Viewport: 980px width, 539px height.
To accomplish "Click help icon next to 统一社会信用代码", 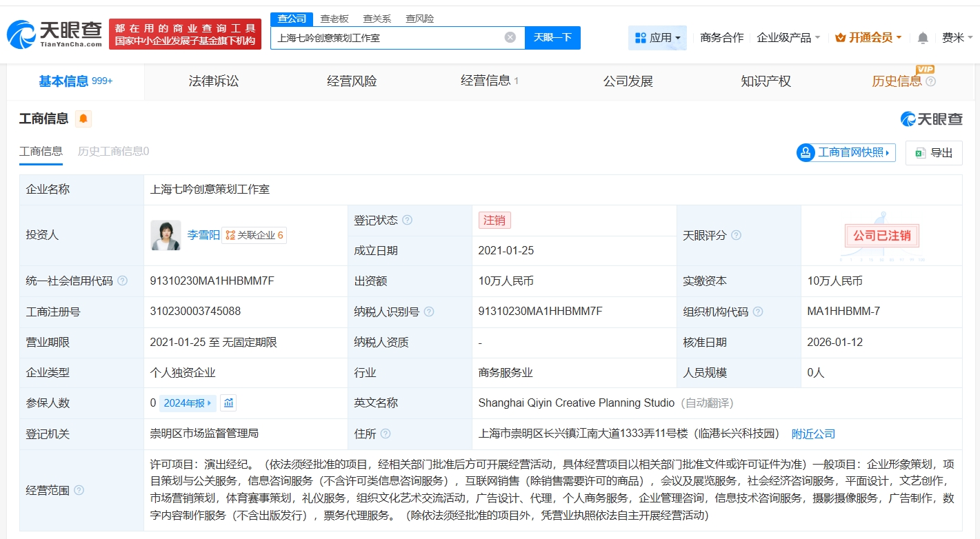I will coord(123,281).
